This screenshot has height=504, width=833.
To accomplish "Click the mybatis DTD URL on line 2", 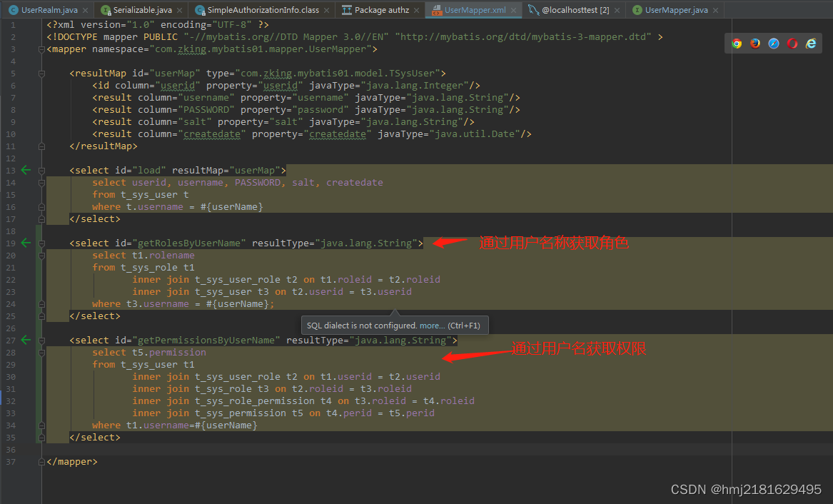I will (523, 37).
